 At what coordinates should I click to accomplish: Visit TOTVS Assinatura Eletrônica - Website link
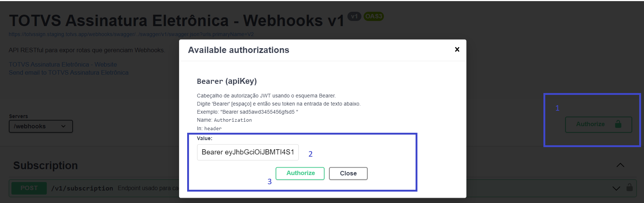[63, 64]
